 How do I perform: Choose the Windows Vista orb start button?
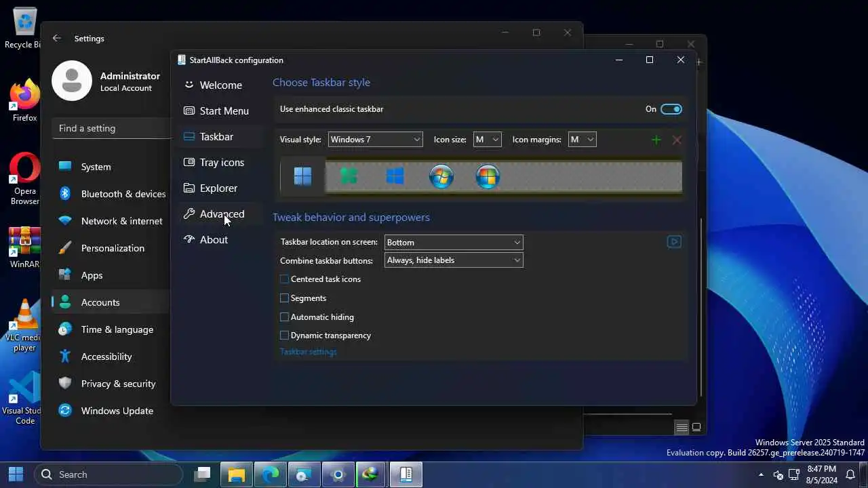(488, 177)
